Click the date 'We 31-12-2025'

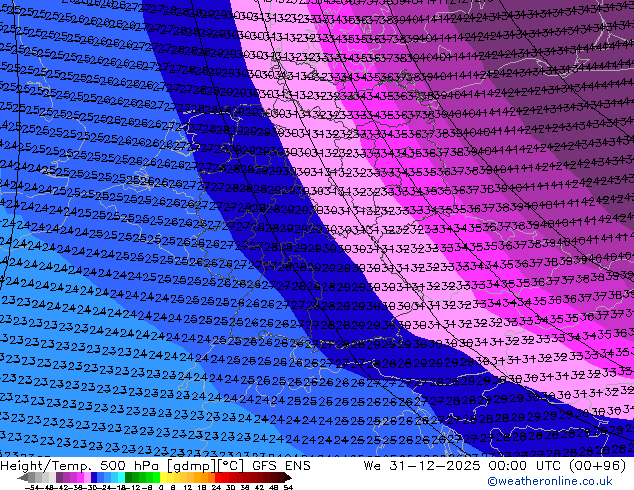tap(421, 466)
